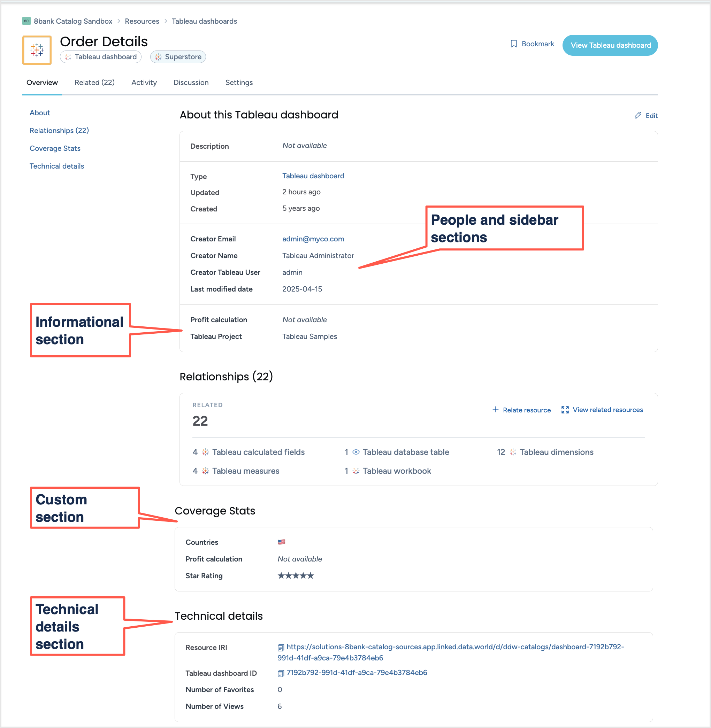Click the Bookmark icon
The width and height of the screenshot is (711, 728).
pyautogui.click(x=513, y=44)
